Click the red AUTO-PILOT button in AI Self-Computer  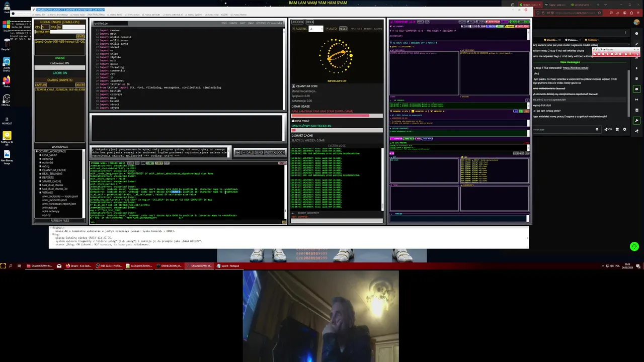(x=493, y=22)
